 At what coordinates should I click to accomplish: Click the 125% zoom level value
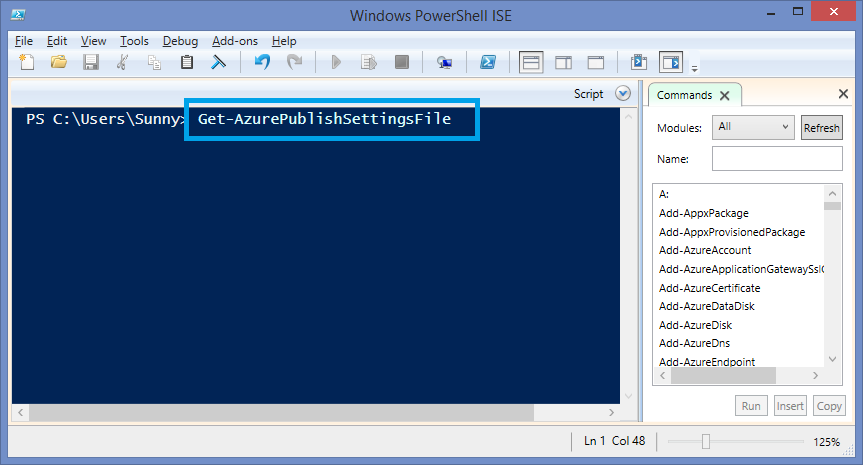click(x=826, y=442)
